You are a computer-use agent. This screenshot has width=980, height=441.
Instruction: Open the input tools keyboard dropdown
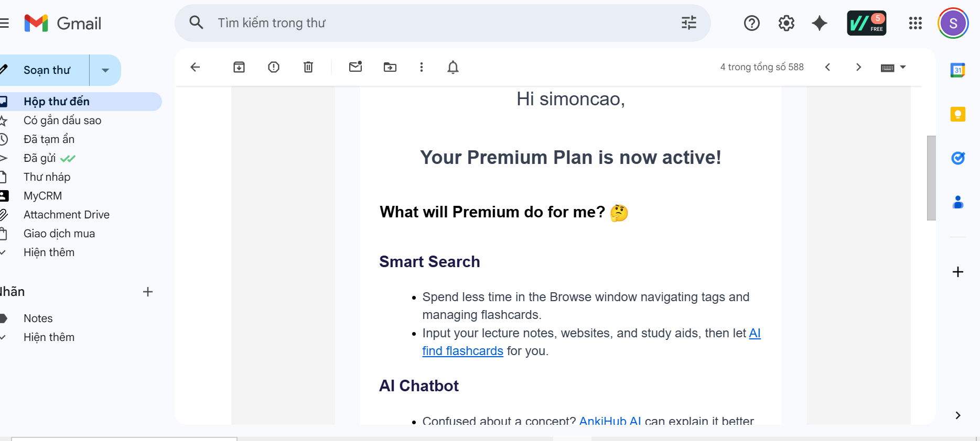pos(903,67)
